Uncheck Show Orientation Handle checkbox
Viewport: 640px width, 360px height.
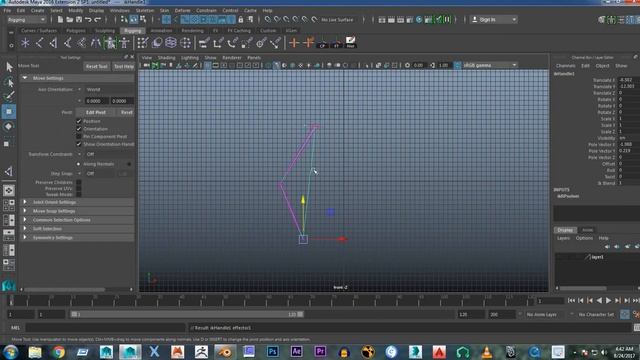(79, 144)
